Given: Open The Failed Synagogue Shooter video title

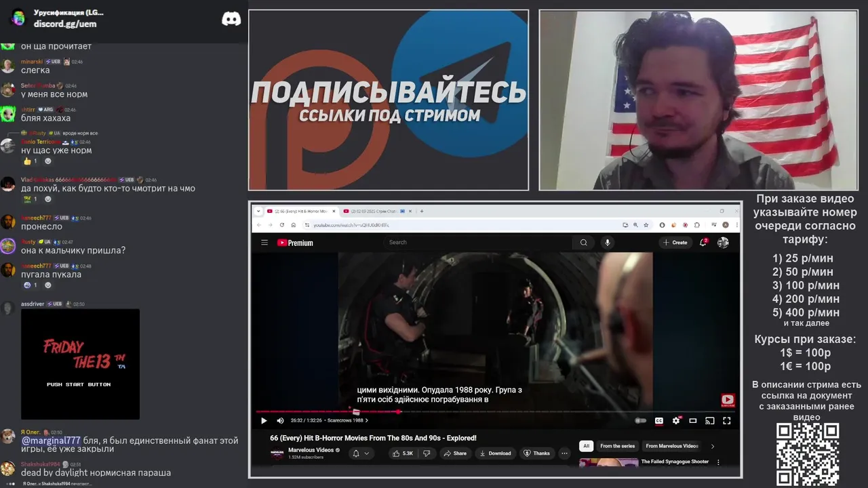Looking at the screenshot, I should point(675,462).
